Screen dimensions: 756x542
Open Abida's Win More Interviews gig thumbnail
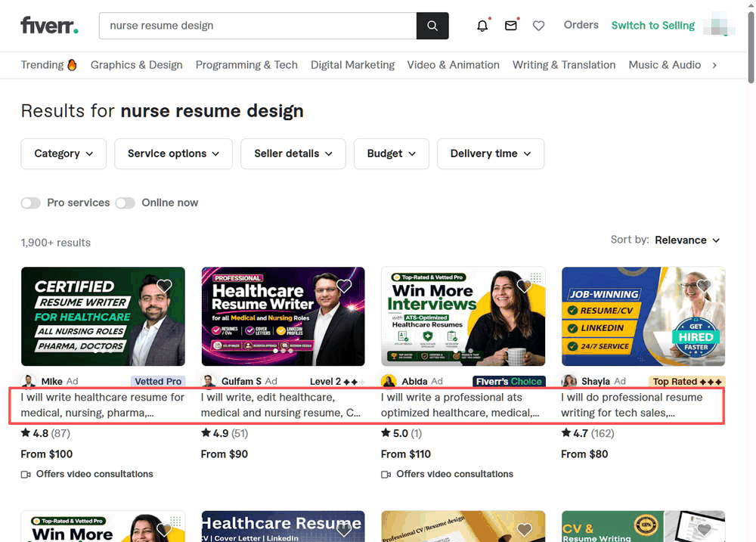[x=463, y=316]
